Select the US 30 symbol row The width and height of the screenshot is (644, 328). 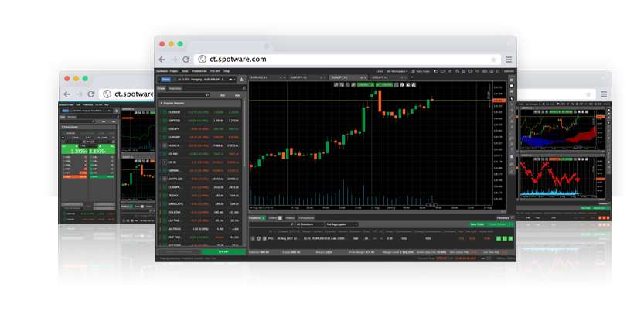tap(201, 162)
